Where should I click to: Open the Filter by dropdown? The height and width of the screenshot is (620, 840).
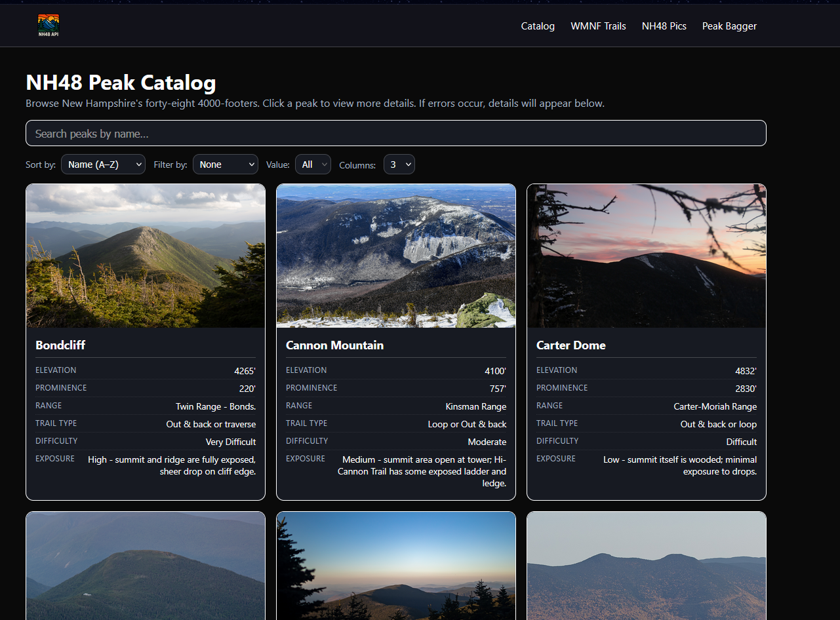(225, 164)
